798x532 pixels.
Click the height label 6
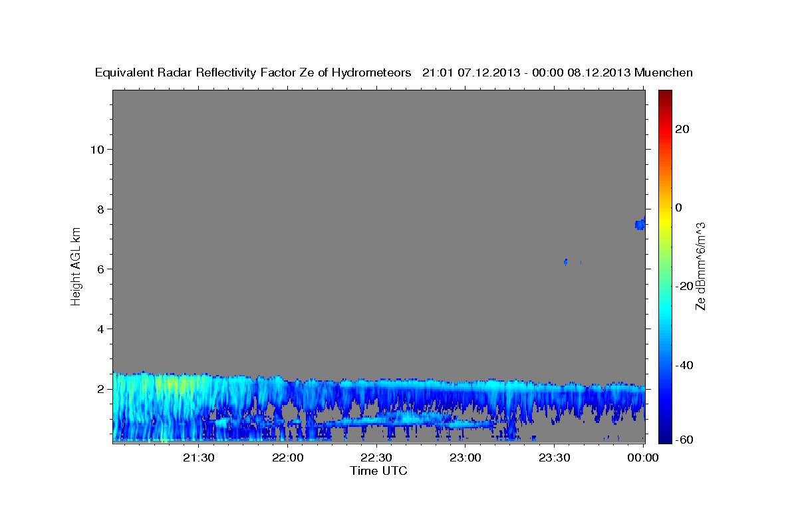point(99,269)
